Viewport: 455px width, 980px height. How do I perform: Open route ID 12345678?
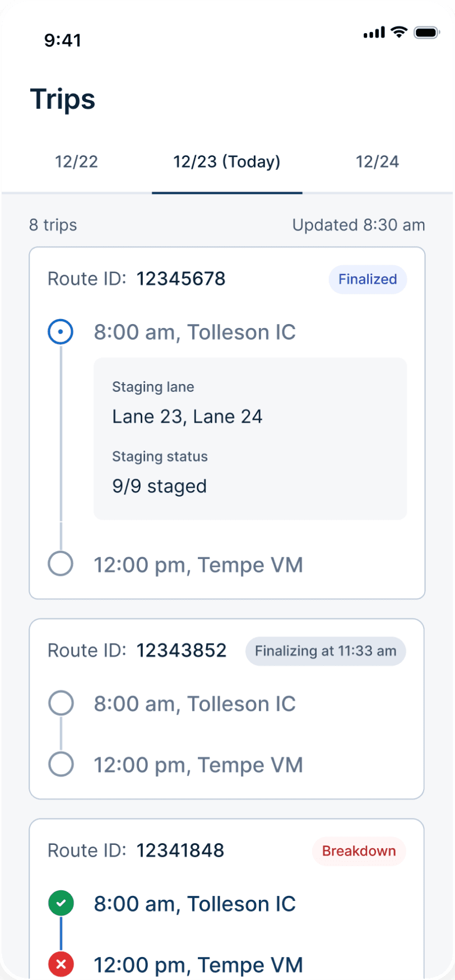(x=181, y=279)
